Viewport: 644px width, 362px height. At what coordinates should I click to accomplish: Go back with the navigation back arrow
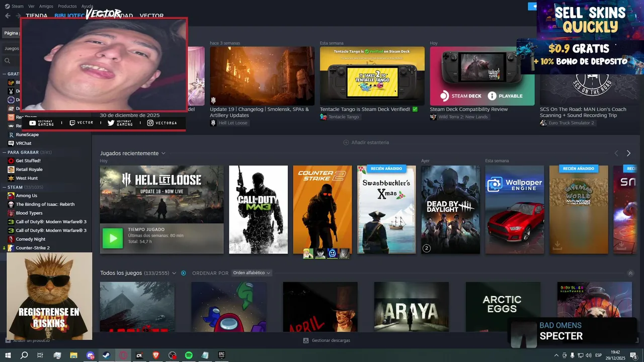(8, 16)
